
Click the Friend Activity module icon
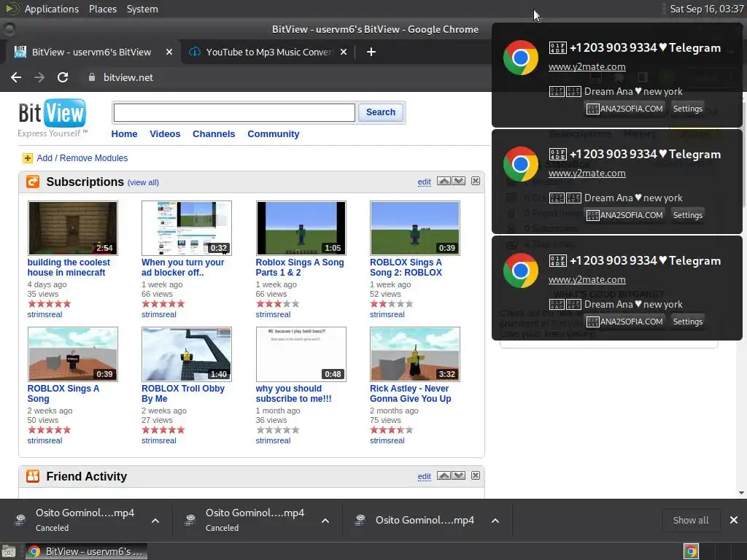(33, 476)
